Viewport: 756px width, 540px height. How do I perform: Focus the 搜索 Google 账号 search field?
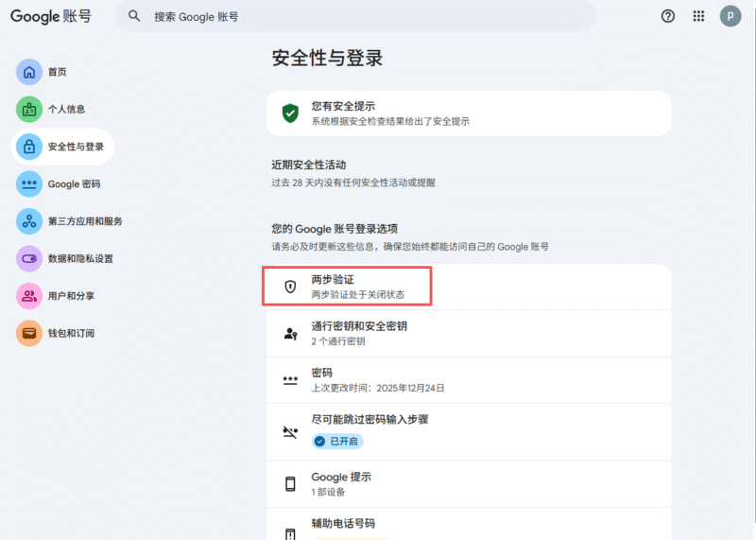coord(355,16)
